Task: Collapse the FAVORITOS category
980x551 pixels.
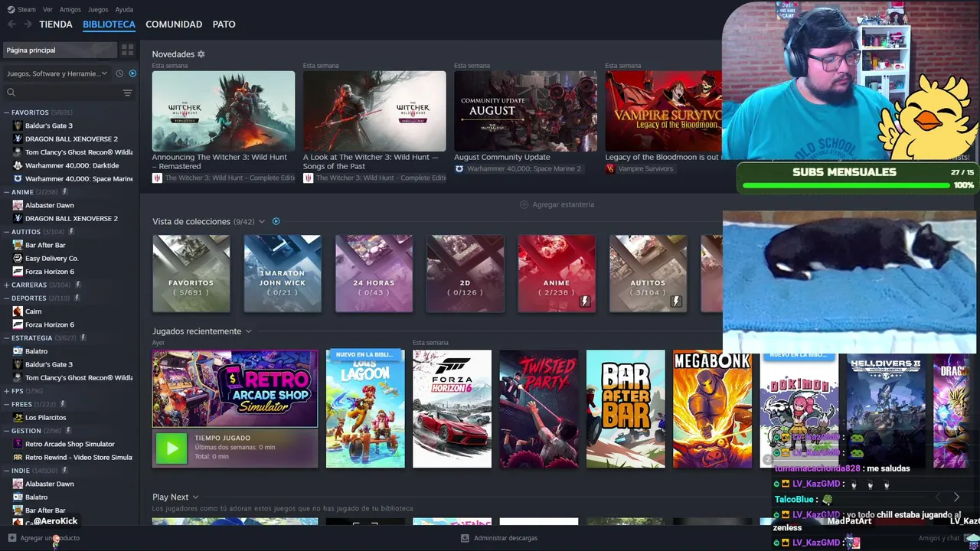Action: coord(7,112)
